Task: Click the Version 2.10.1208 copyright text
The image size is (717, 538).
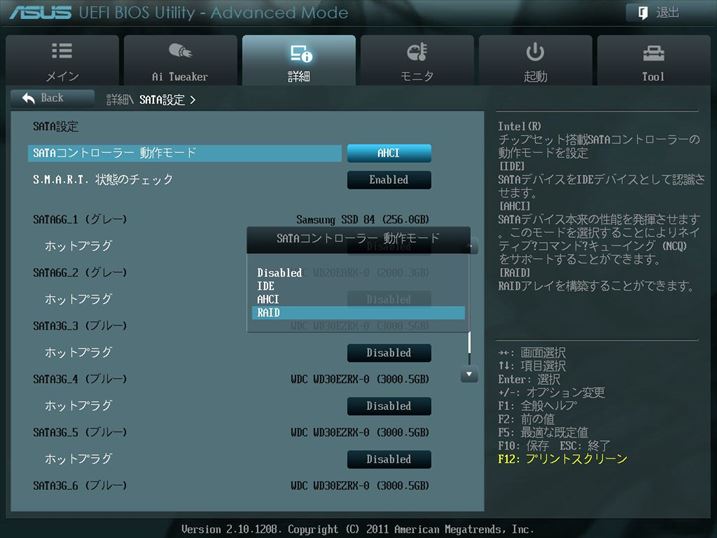Action: [x=358, y=529]
